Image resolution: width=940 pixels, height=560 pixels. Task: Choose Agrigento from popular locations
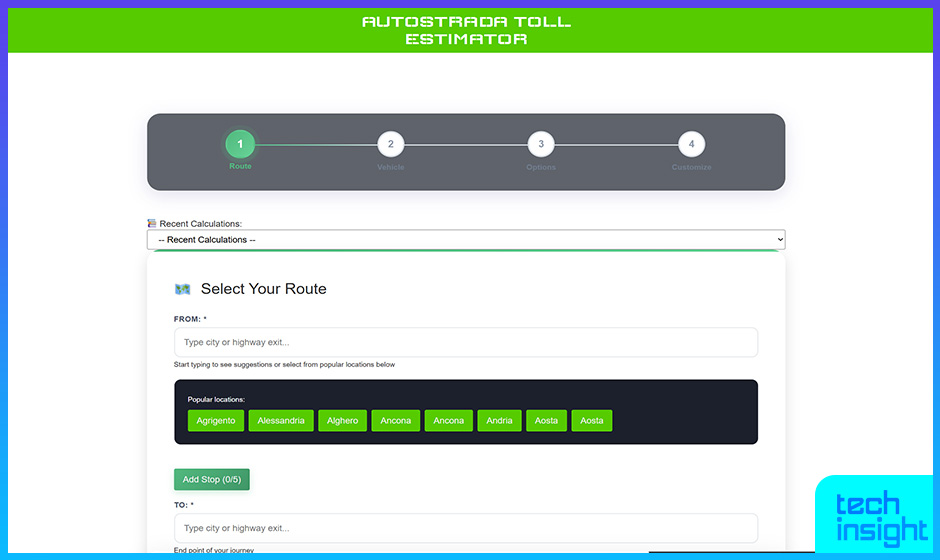click(x=216, y=421)
